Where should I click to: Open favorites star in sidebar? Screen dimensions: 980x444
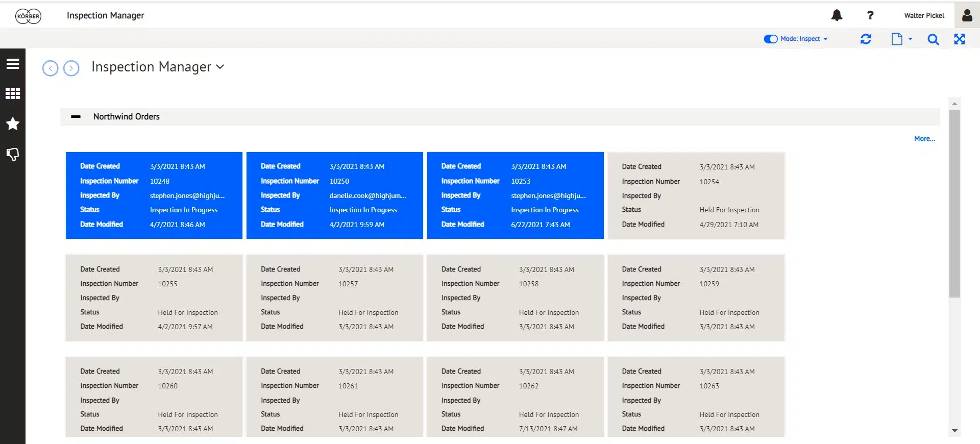pos(13,124)
